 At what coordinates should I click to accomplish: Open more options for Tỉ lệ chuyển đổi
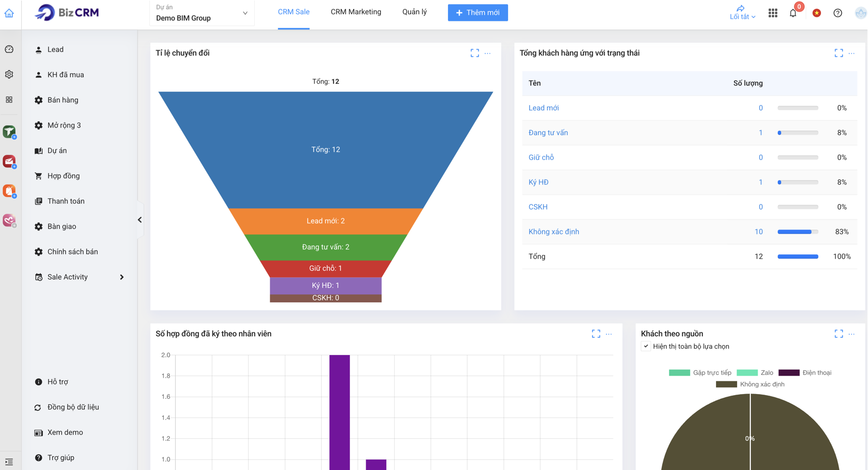point(488,53)
